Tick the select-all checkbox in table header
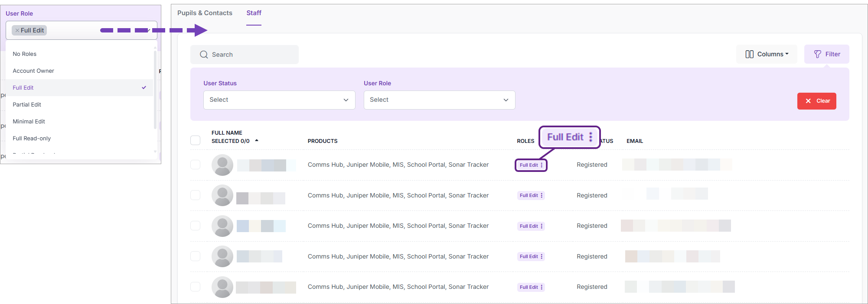The height and width of the screenshot is (304, 868). (x=196, y=140)
